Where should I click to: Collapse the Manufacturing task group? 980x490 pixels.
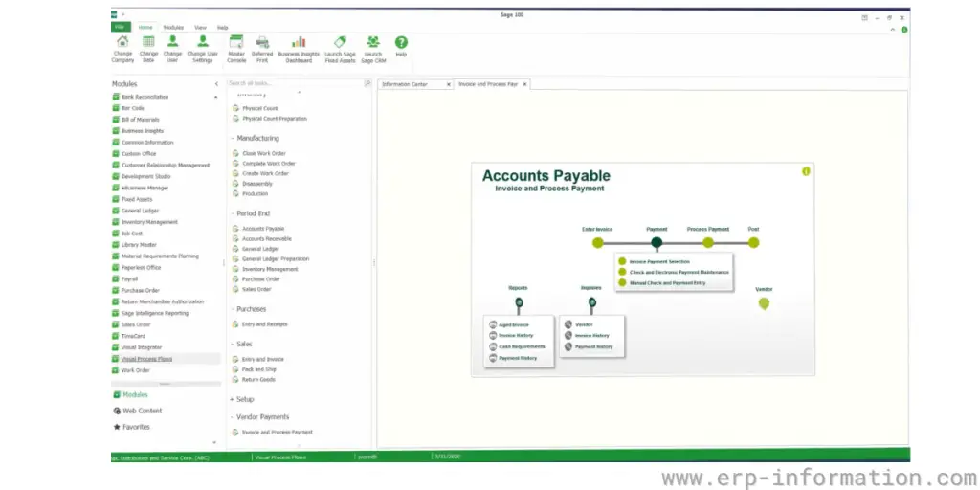pos(232,138)
